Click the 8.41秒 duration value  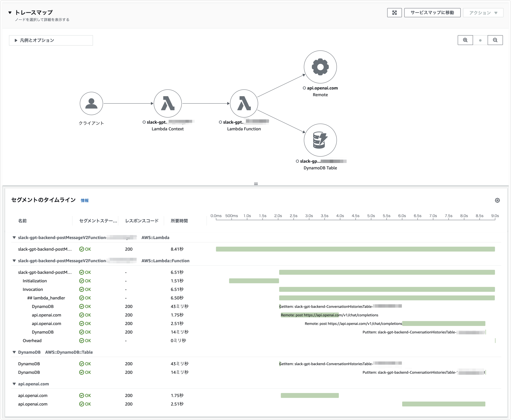click(x=177, y=249)
